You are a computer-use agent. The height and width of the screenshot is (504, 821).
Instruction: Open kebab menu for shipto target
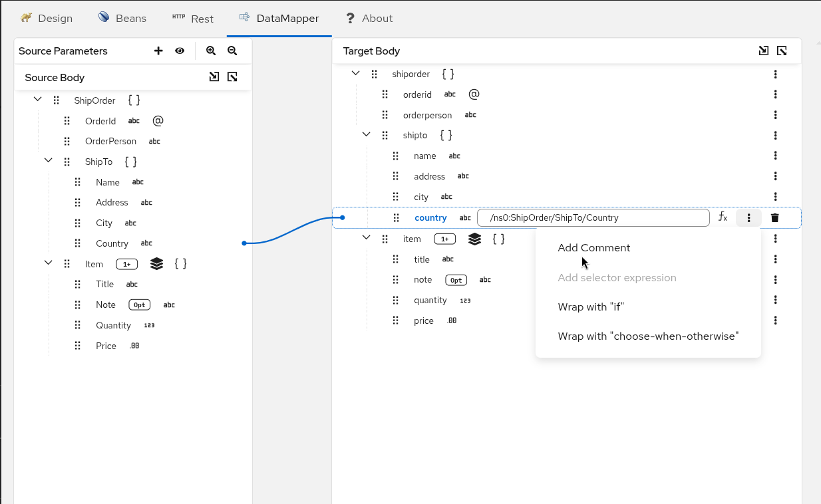(775, 136)
